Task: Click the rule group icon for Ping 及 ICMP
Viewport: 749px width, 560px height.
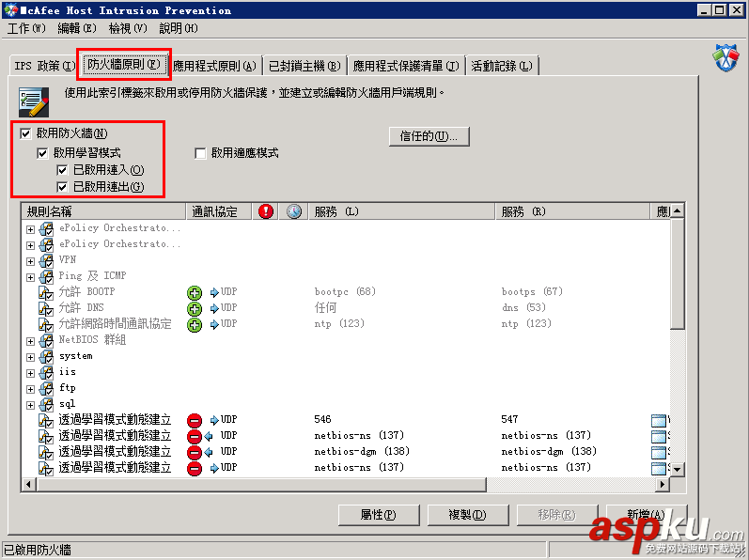Action: tap(46, 276)
